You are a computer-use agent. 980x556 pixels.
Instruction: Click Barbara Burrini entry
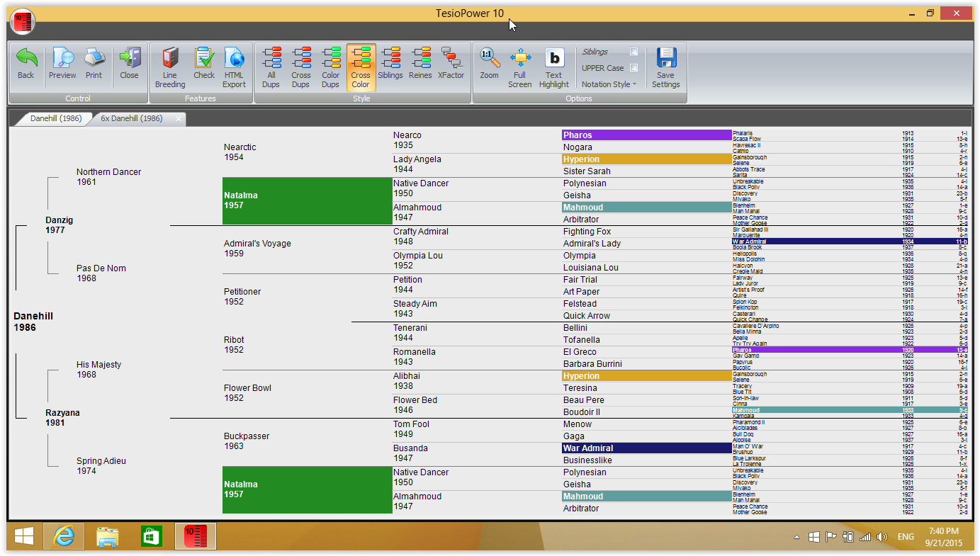593,364
